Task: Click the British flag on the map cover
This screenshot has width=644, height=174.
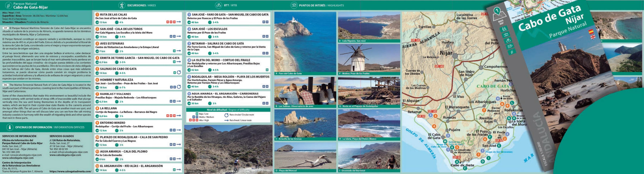Action: [x=593, y=36]
